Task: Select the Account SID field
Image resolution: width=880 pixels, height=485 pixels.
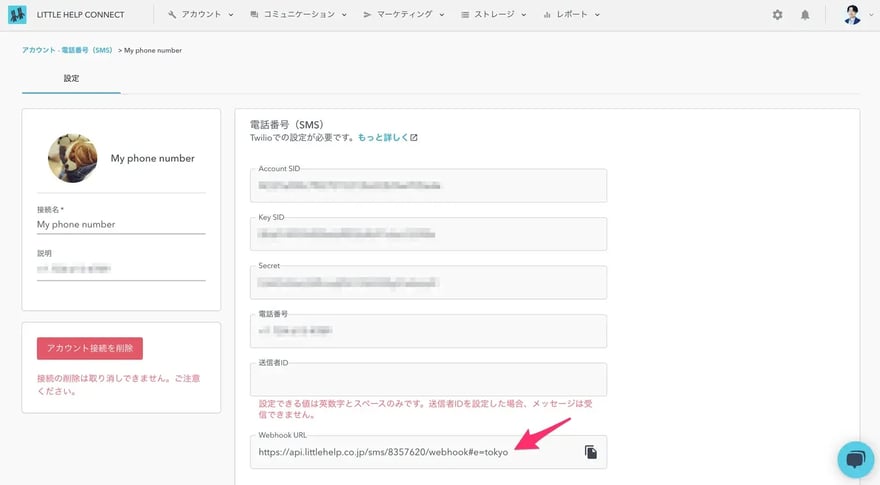Action: point(428,186)
